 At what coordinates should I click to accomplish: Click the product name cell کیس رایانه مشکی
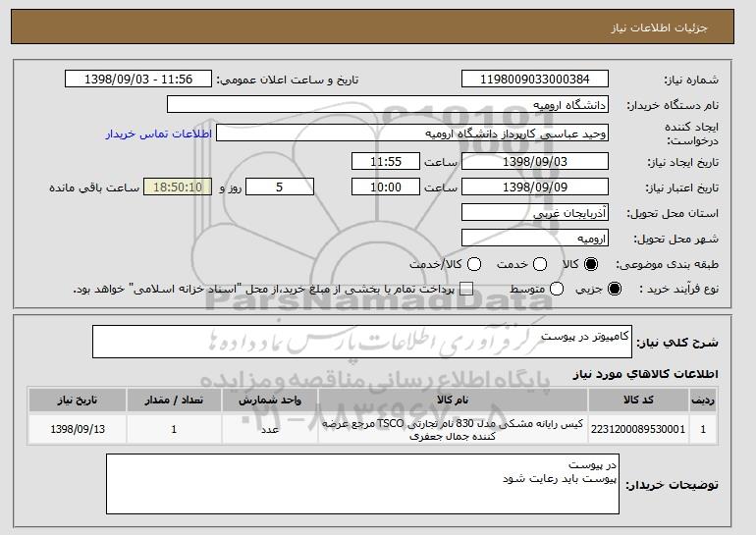click(453, 429)
